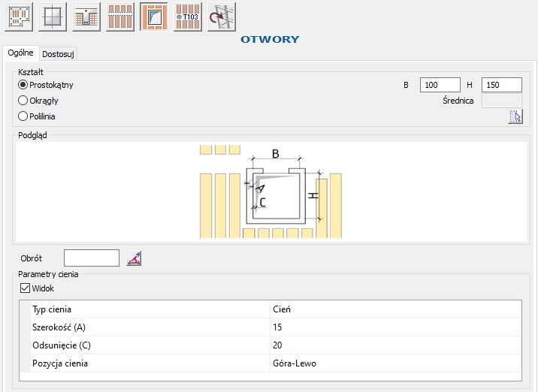The height and width of the screenshot is (392, 538).
Task: Select the Prostokątny shape option
Action: pos(23,85)
